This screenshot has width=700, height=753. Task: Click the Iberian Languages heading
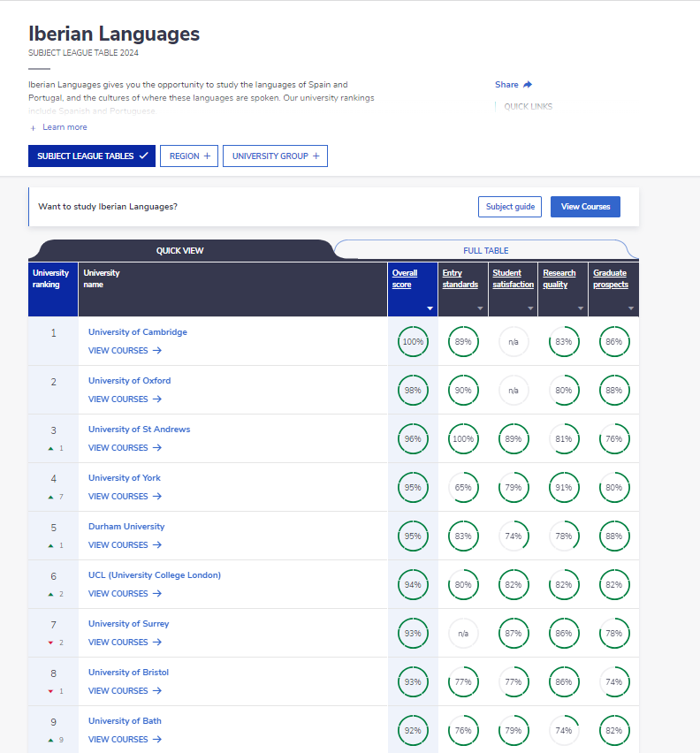114,34
